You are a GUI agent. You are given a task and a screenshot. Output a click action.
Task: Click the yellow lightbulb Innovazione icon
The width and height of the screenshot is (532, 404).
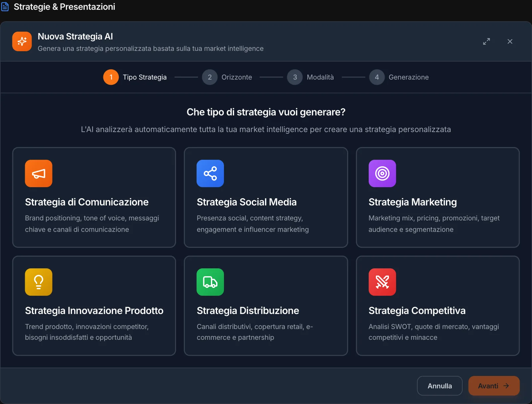39,282
